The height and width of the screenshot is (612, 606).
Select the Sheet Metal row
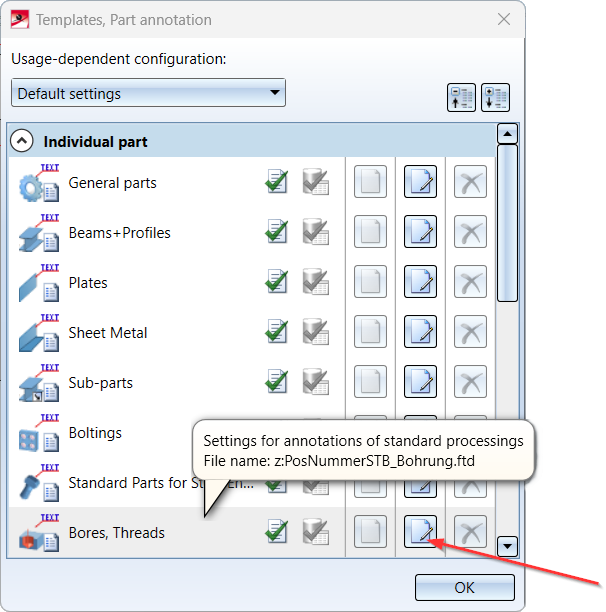point(252,332)
